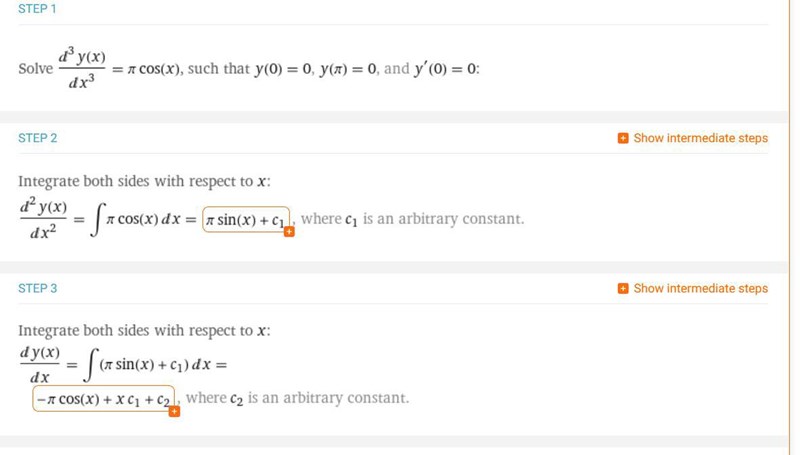
Task: Show intermediate steps for Step 2
Action: [700, 138]
